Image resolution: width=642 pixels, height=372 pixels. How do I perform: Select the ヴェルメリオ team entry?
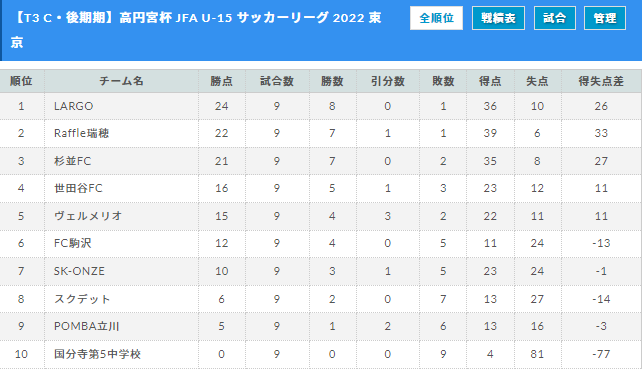pyautogui.click(x=88, y=216)
